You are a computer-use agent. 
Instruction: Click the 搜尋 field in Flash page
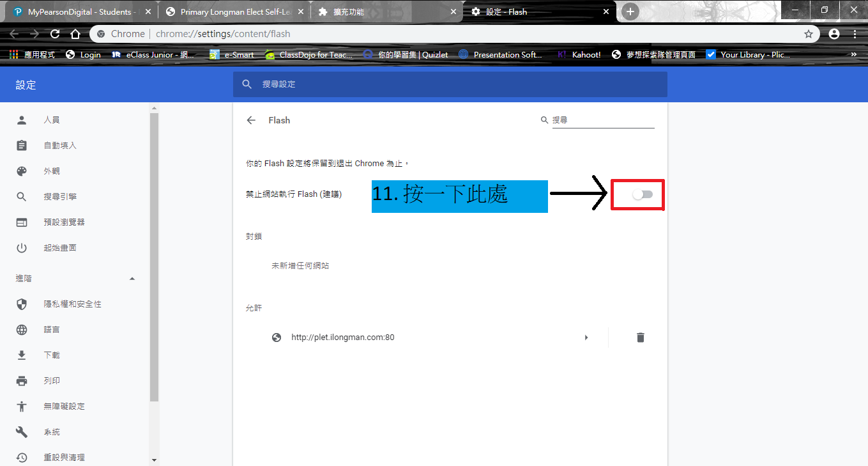point(603,120)
